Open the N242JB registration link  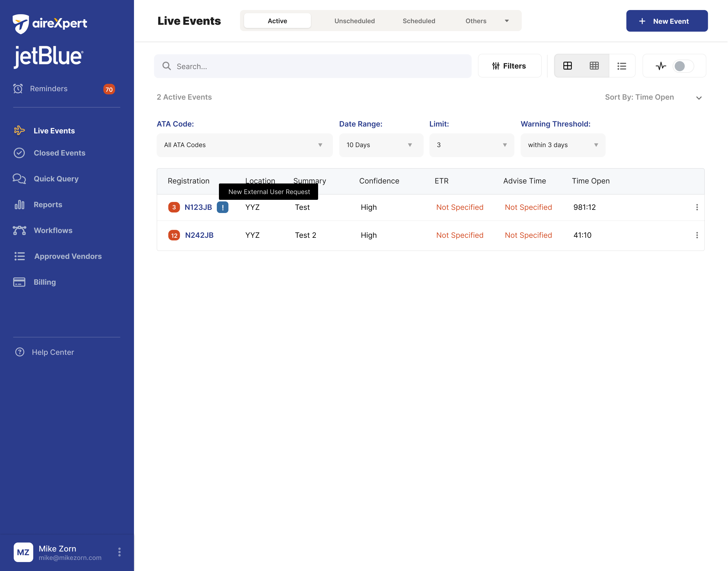199,235
